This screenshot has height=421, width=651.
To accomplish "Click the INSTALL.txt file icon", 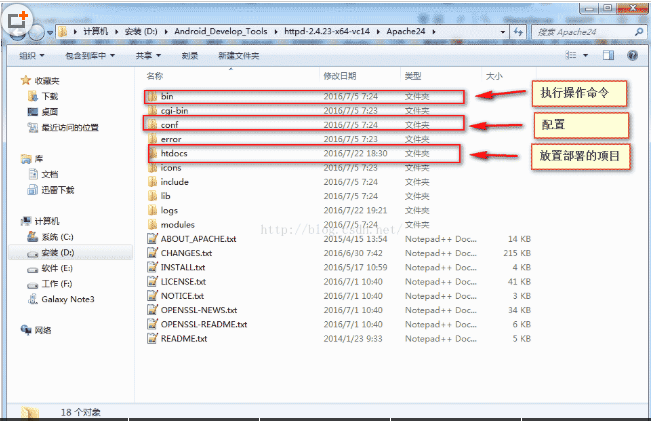I will click(x=152, y=267).
